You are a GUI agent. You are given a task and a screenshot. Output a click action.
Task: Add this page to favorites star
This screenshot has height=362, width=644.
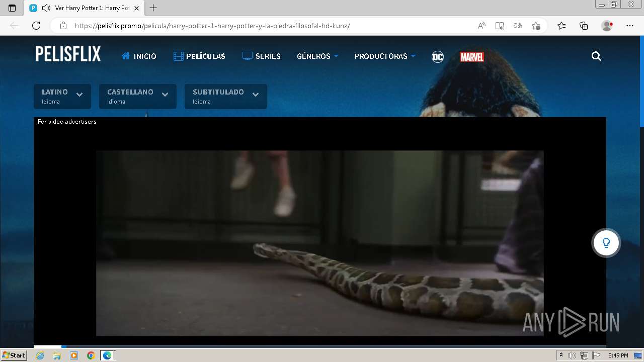click(x=536, y=26)
